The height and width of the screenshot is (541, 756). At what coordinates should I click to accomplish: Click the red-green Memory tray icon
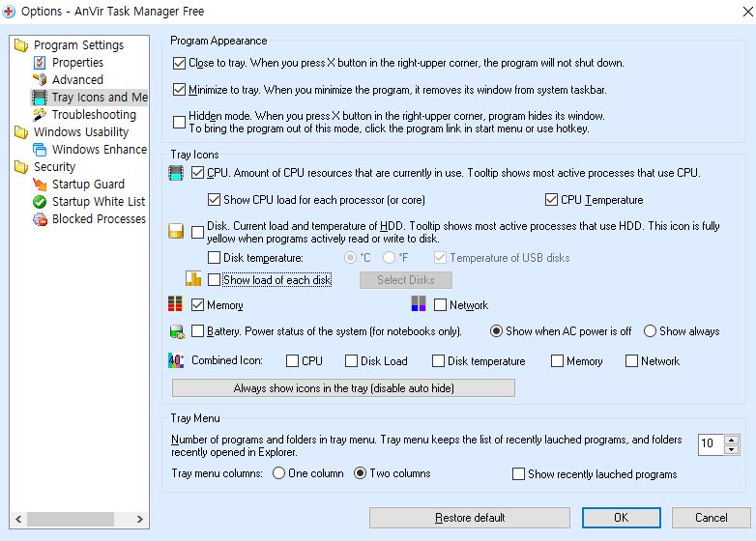pos(176,304)
